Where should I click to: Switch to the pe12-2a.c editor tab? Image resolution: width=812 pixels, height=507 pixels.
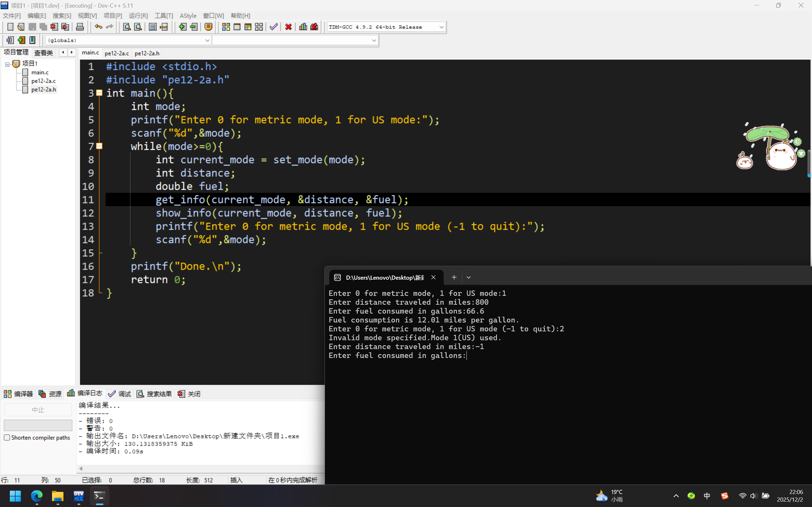tap(116, 53)
